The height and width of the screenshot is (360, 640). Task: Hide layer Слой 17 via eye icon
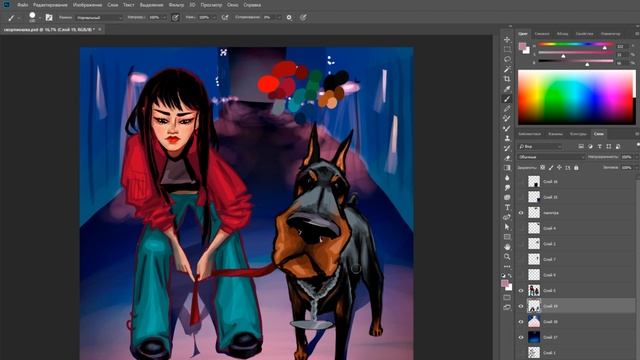[521, 337]
